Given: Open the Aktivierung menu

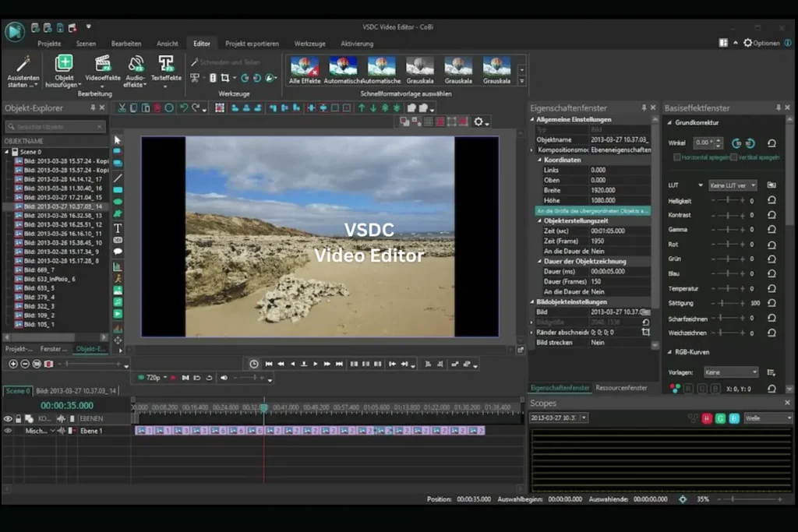Looking at the screenshot, I should 357,44.
